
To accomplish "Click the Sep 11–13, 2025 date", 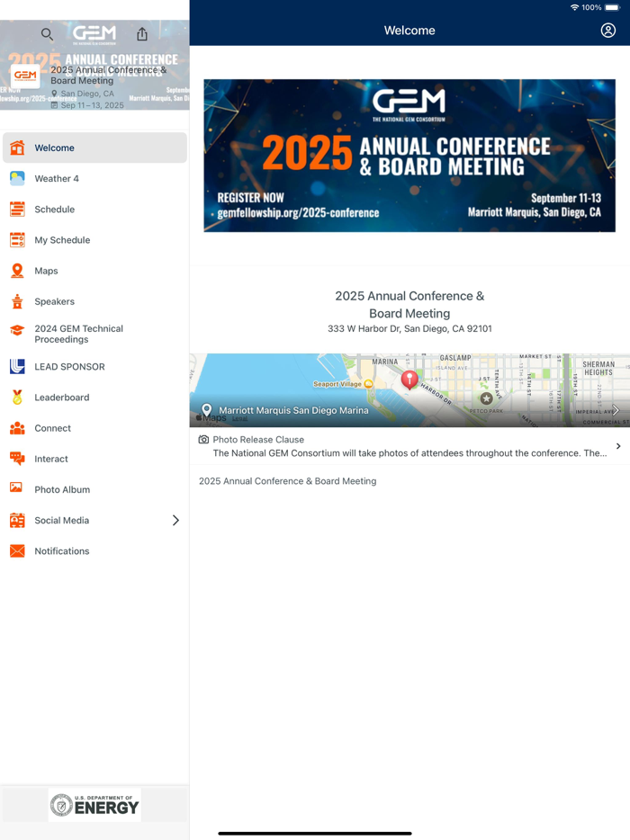I will point(92,105).
